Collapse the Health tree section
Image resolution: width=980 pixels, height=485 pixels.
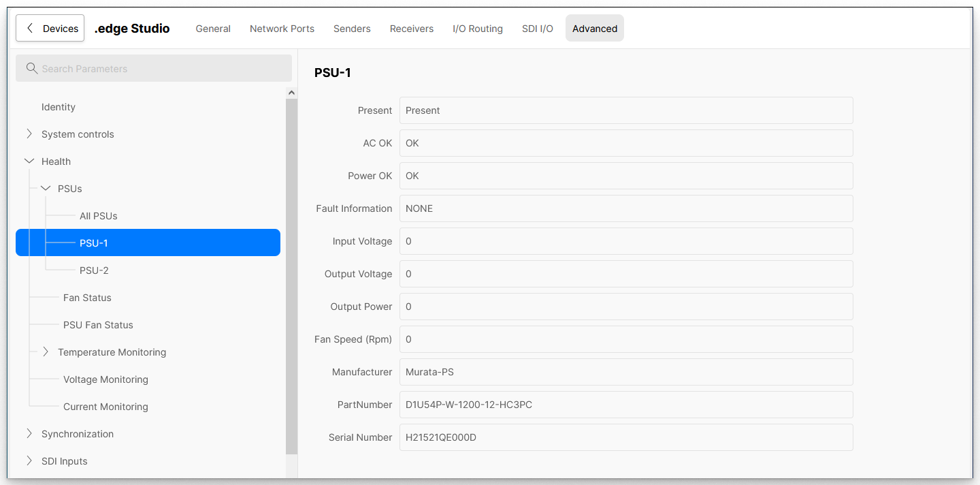(29, 161)
